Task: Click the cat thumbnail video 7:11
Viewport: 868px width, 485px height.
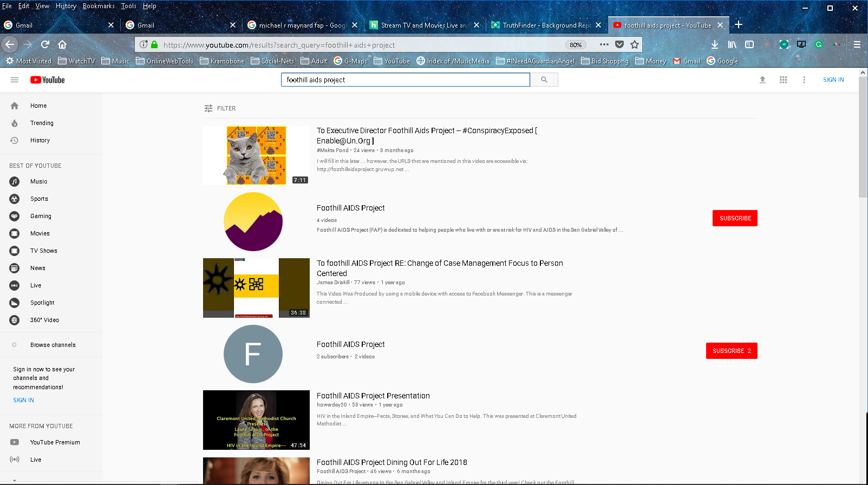Action: (256, 155)
